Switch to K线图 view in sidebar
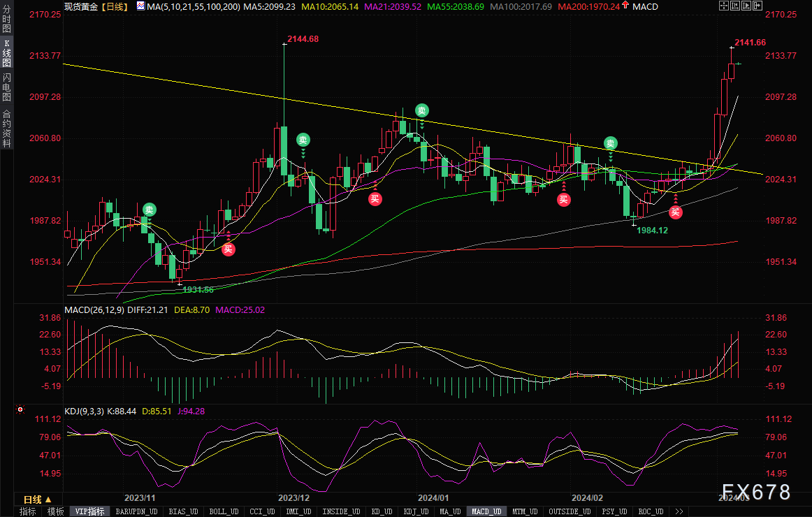 tap(6, 53)
